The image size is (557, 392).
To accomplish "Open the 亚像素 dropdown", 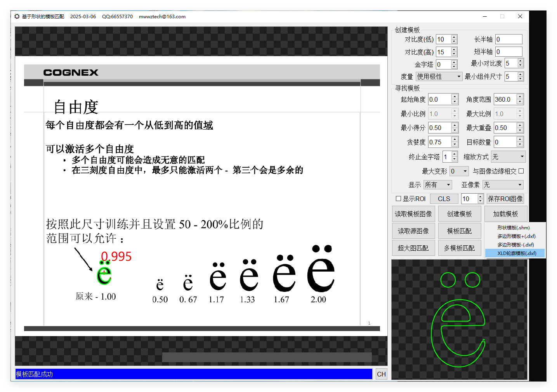I will [x=503, y=184].
